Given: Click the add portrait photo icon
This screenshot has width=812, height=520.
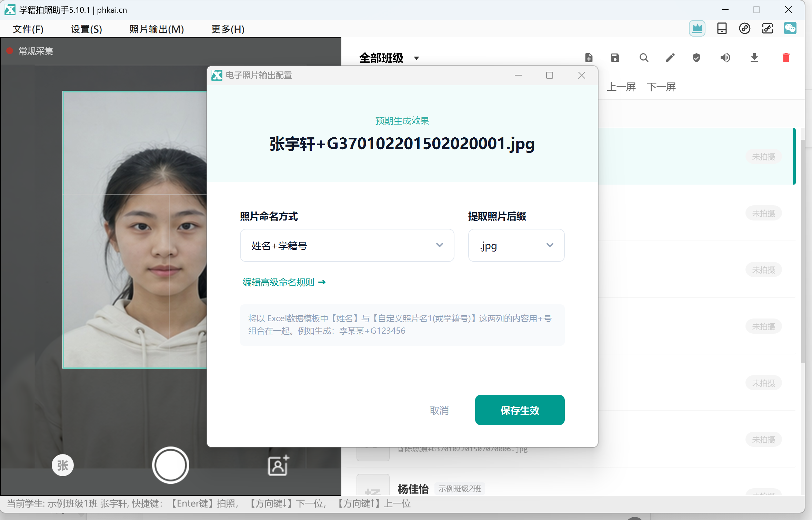Looking at the screenshot, I should point(278,465).
